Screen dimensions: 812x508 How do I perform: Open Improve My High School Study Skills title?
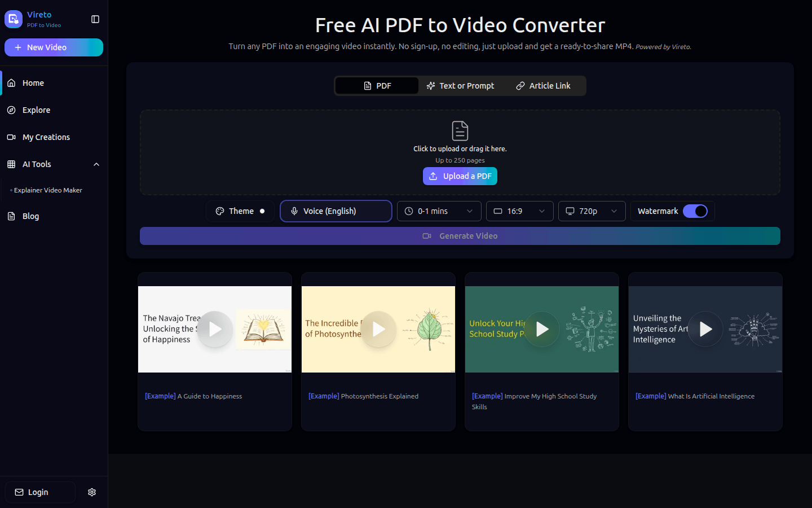click(x=535, y=401)
